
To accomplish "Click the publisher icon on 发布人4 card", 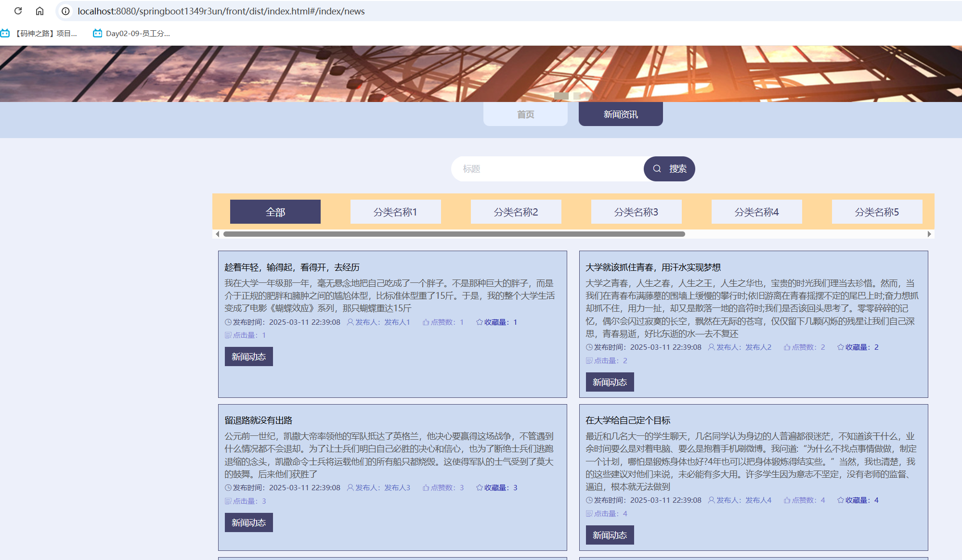I will (711, 500).
